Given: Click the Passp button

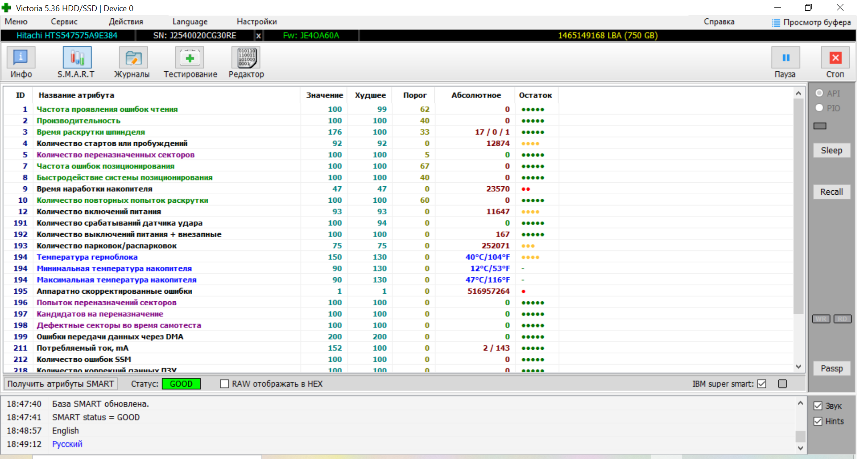Looking at the screenshot, I should click(x=831, y=369).
